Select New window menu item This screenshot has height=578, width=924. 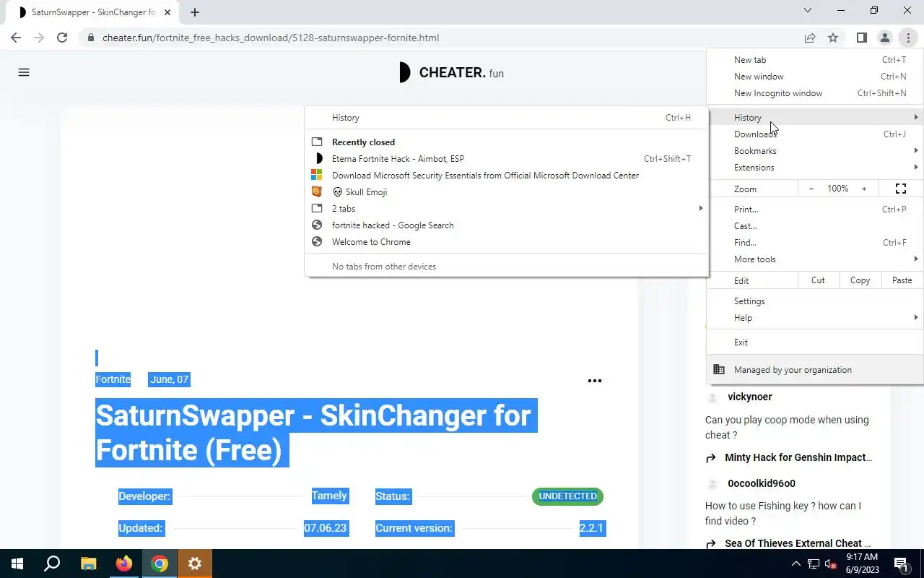pos(814,77)
